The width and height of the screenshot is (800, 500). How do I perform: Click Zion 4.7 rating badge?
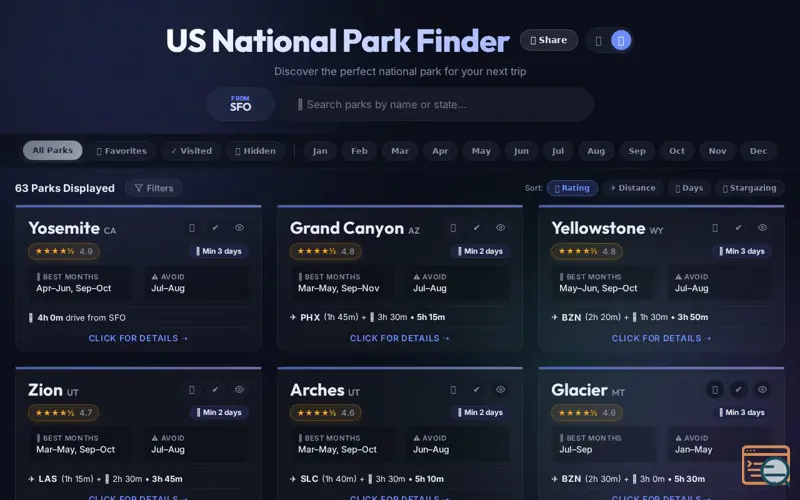point(64,413)
